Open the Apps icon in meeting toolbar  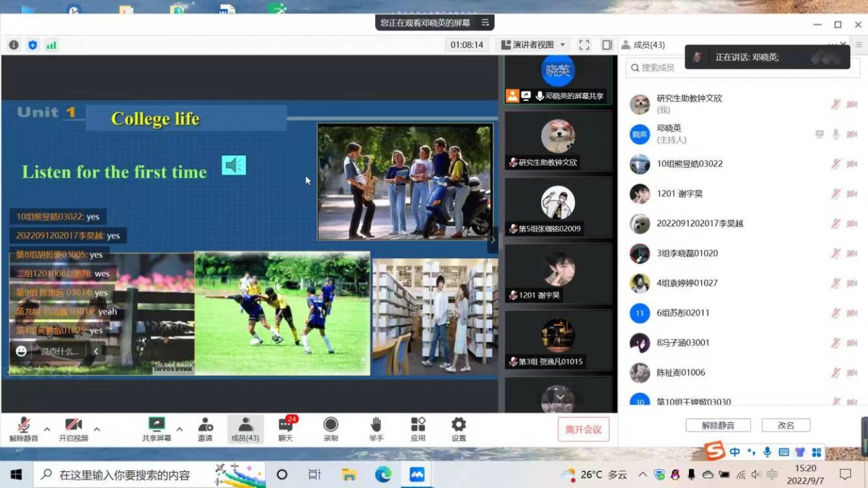click(418, 426)
